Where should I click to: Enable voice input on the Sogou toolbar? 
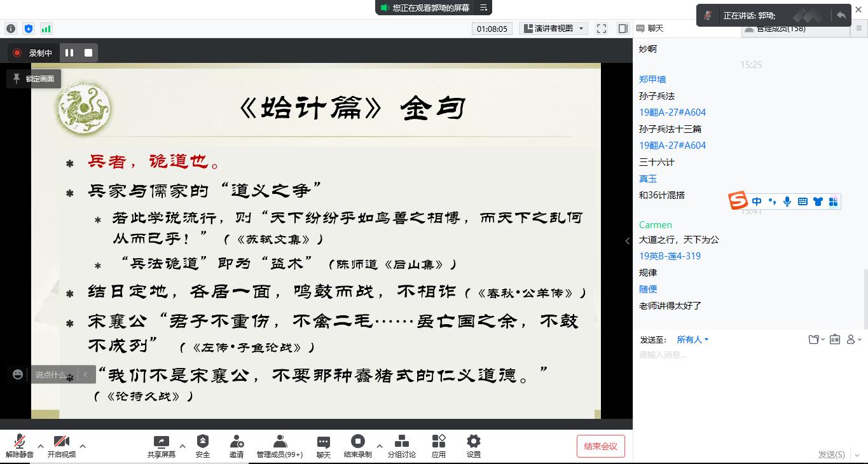787,201
